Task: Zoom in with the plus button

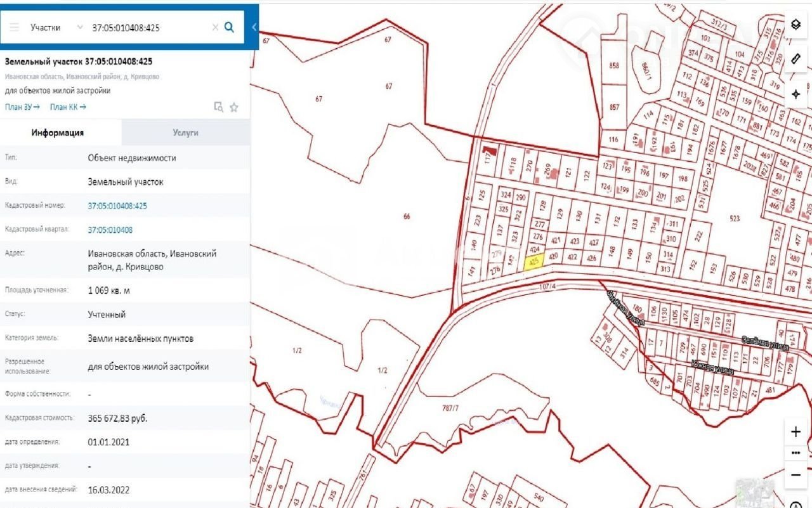Action: 796,432
